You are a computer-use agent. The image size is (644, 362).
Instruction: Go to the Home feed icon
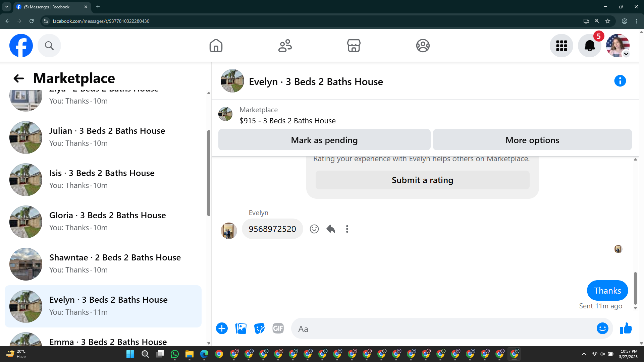click(216, 46)
